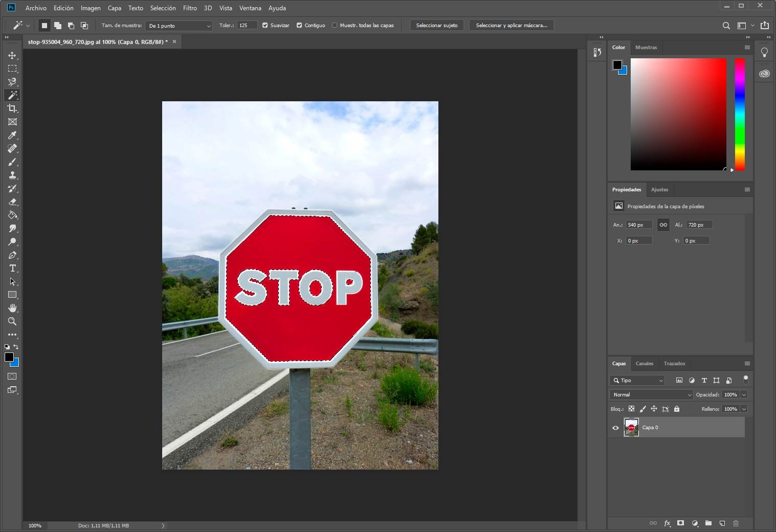
Task: Add a layer mask to Capa 0
Action: click(681, 523)
